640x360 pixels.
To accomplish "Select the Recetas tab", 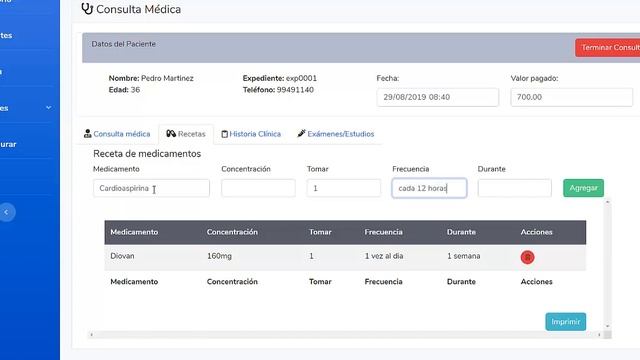I will [x=186, y=134].
